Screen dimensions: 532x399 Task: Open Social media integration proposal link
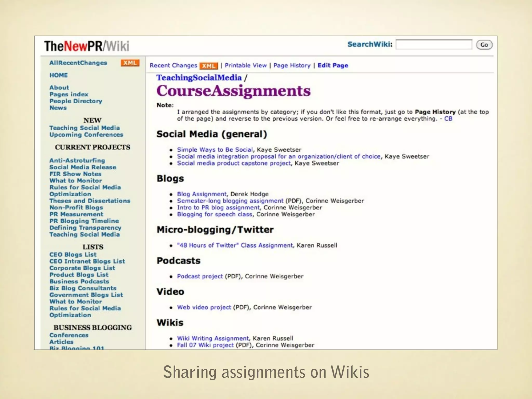[279, 156]
